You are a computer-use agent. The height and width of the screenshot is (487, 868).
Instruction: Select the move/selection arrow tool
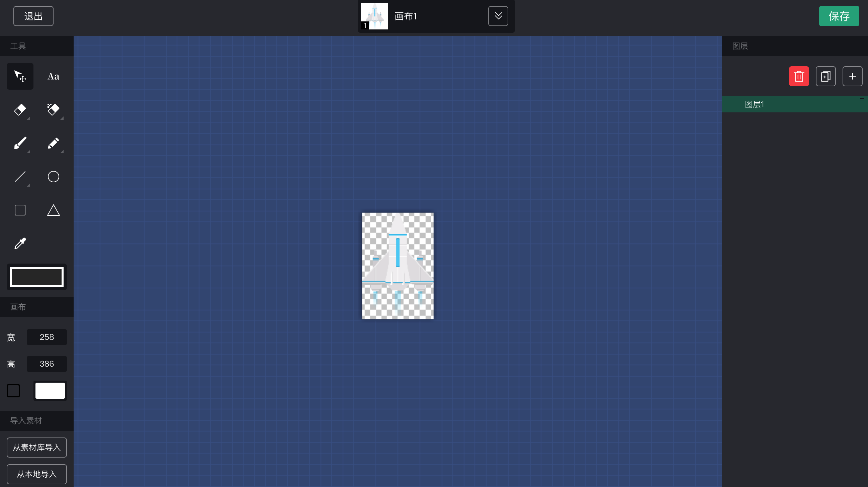(20, 76)
